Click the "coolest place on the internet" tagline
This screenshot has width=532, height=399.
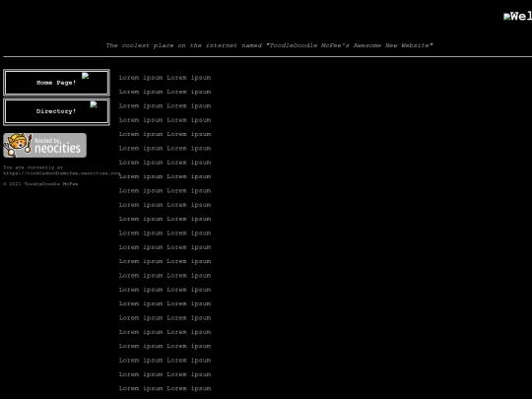pos(269,45)
